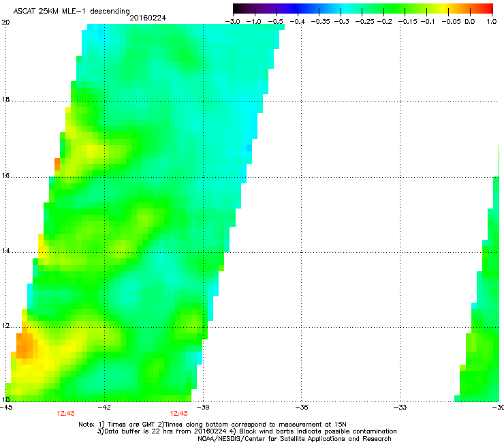Viewport: 504px width, 443px height.
Task: Click the "NOAA/NESDIS/Center for Satellite Applications and Research" credit
Action: pos(294,439)
